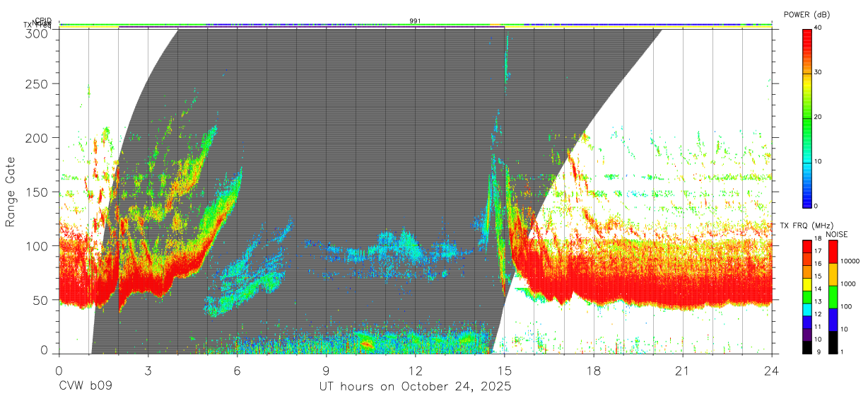Click the y-axis tick label '50'
868x401 pixels.
(40, 301)
